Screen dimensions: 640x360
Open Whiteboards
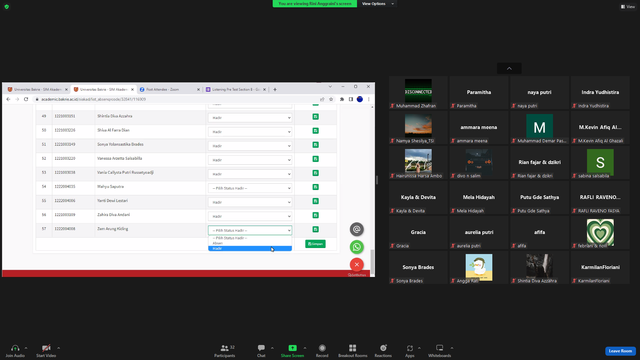(440, 350)
